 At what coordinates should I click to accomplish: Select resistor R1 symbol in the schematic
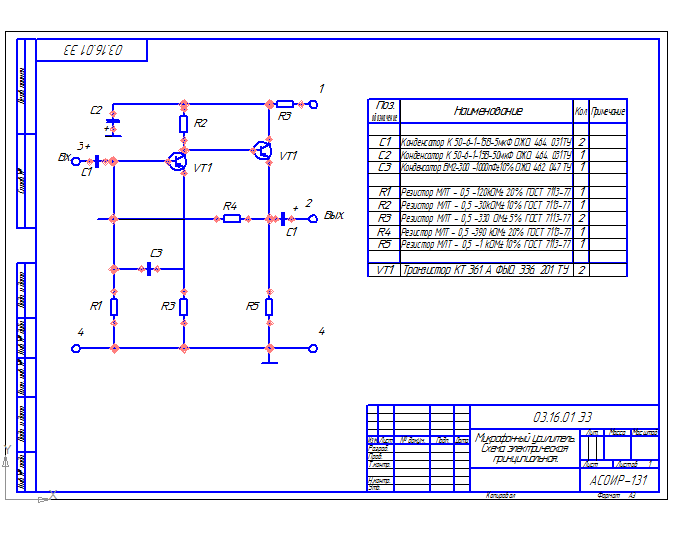(114, 307)
